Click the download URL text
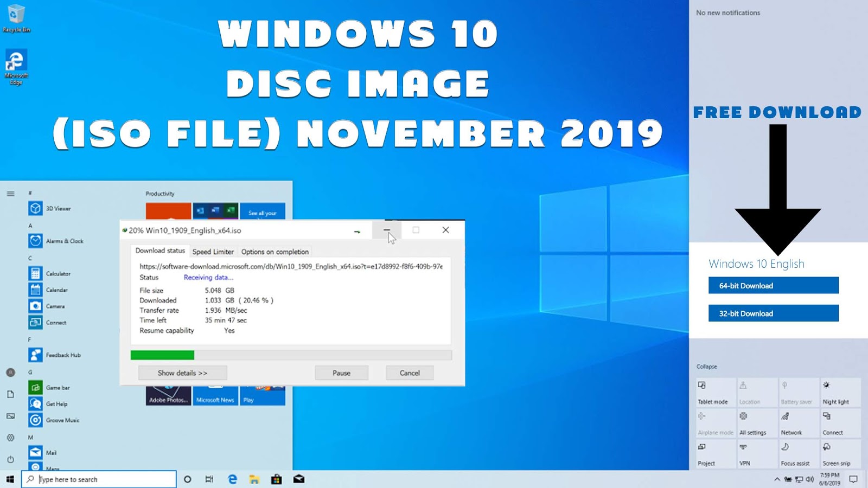Viewport: 868px width, 488px height. pyautogui.click(x=291, y=266)
